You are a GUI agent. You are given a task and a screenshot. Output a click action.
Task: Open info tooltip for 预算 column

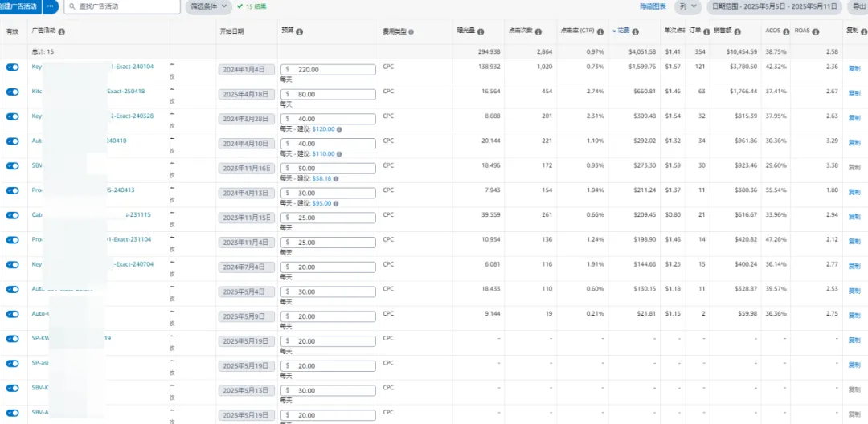click(299, 32)
